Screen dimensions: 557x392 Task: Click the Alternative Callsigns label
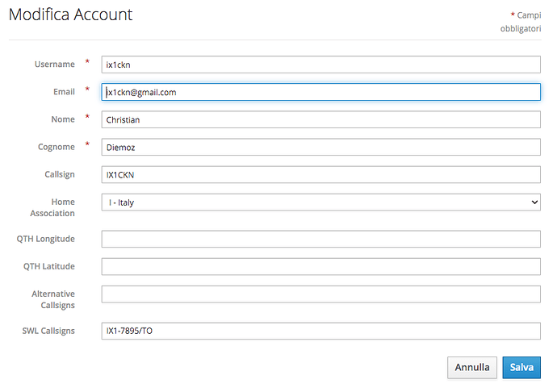[52, 299]
